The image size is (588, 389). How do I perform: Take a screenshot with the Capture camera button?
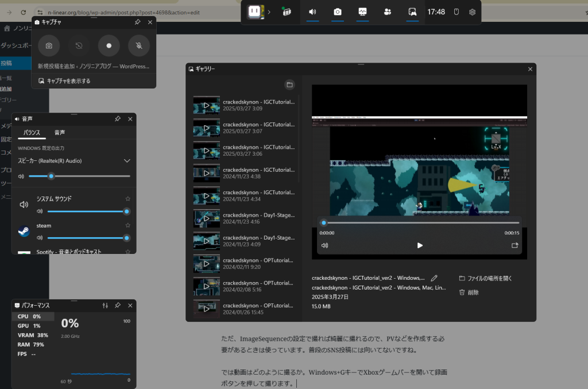pos(49,46)
